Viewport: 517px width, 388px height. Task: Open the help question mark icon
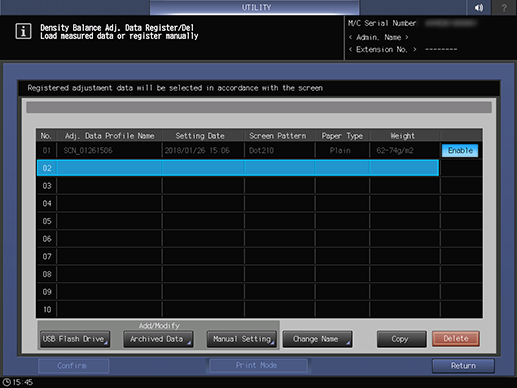coord(504,7)
